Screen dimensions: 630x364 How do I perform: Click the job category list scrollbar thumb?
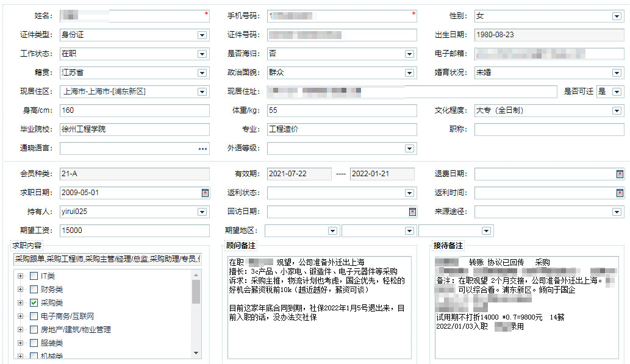pos(196,291)
